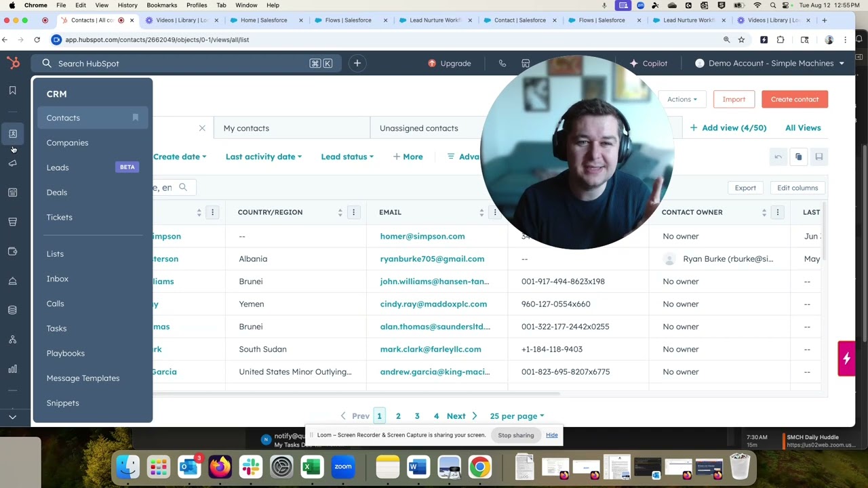The width and height of the screenshot is (868, 488).
Task: Open email homer@simpson.com
Action: 422,237
